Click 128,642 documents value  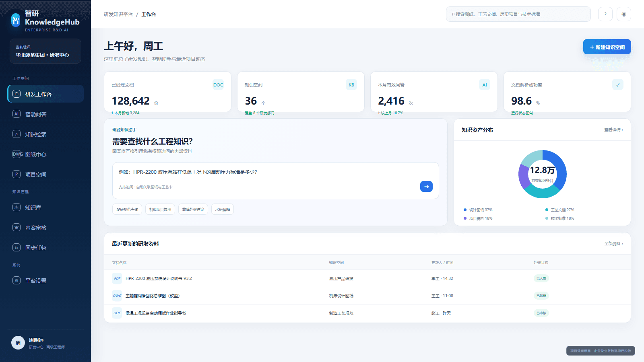pyautogui.click(x=131, y=101)
